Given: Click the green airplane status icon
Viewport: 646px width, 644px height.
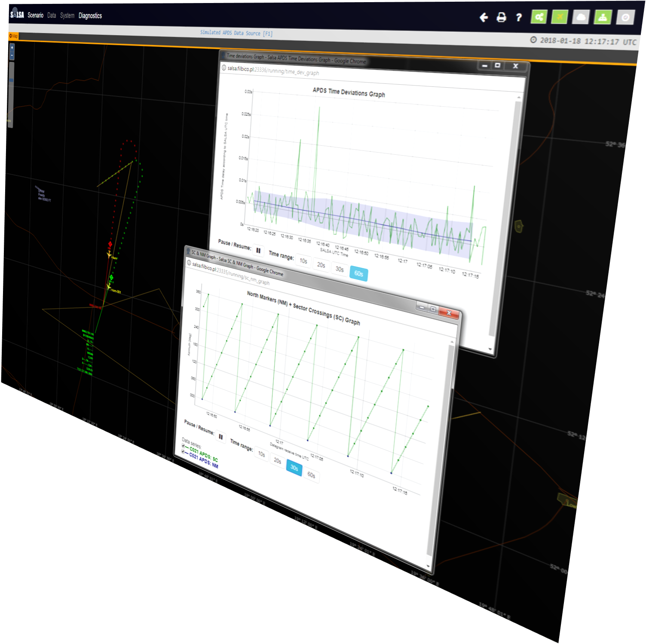Looking at the screenshot, I should click(x=560, y=17).
